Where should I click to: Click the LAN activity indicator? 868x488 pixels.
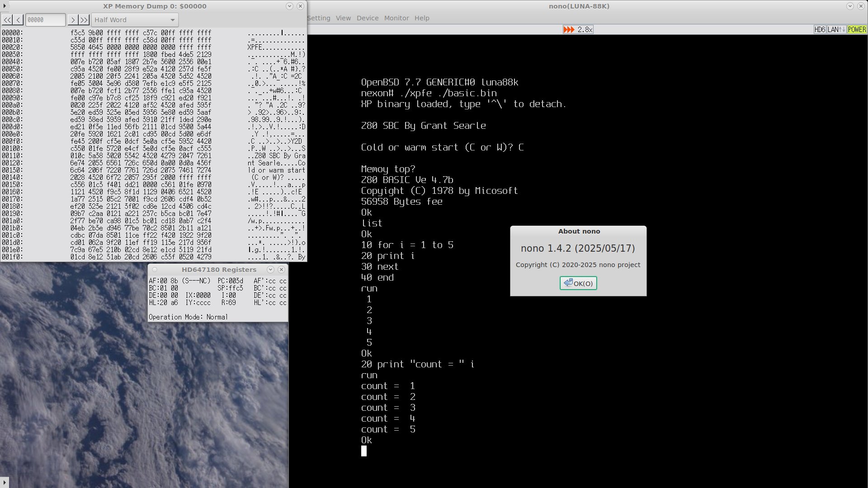[x=836, y=29]
